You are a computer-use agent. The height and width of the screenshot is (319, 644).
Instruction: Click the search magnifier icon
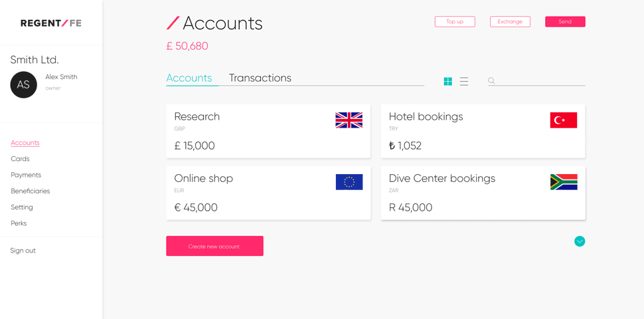(x=491, y=81)
